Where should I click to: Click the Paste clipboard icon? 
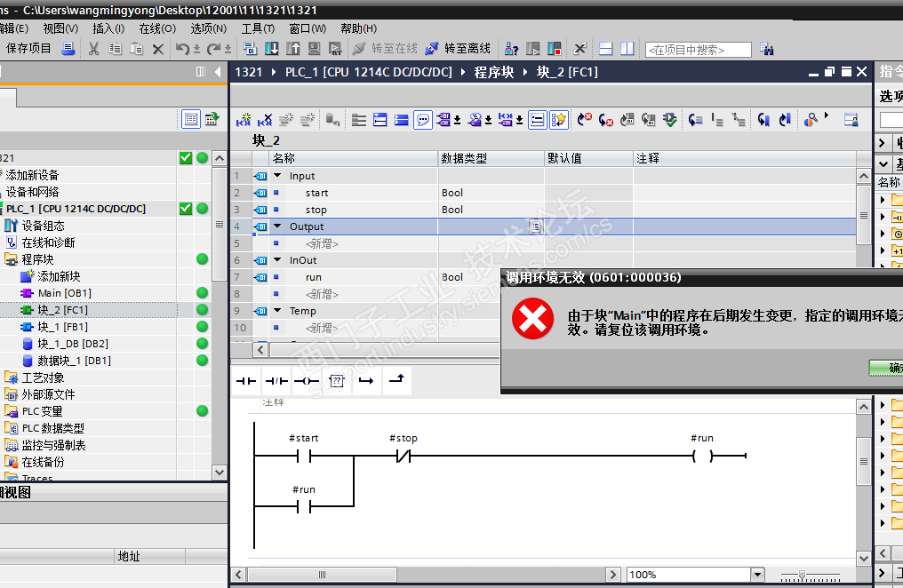tap(137, 49)
